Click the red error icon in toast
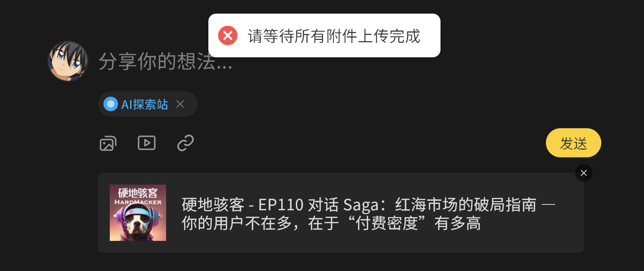644x271 pixels. (228, 35)
